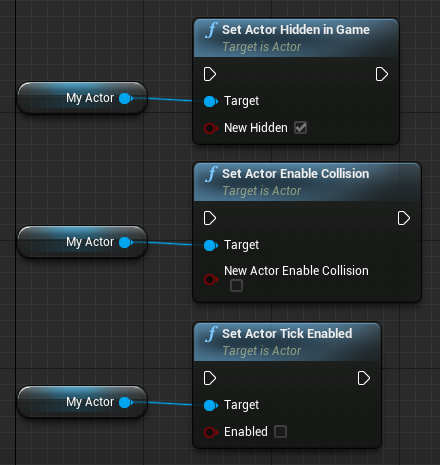Uncheck the New Hidden checkbox

coord(300,128)
